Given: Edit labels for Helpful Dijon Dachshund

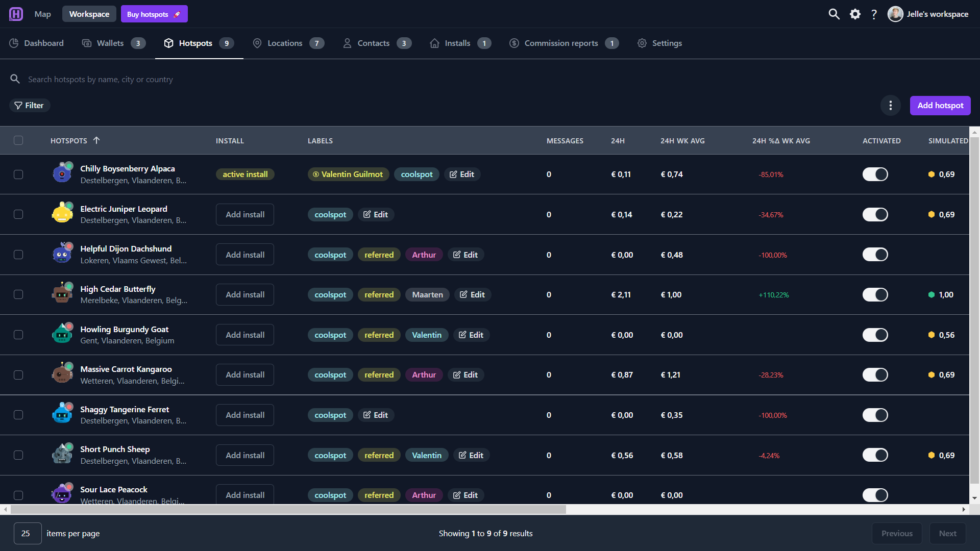Looking at the screenshot, I should 465,255.
